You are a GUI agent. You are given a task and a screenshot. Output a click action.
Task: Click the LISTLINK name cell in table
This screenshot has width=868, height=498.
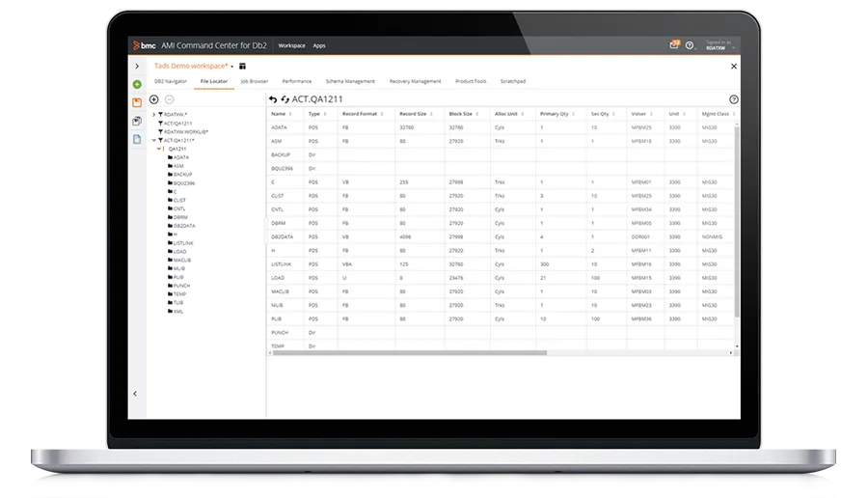(x=282, y=264)
